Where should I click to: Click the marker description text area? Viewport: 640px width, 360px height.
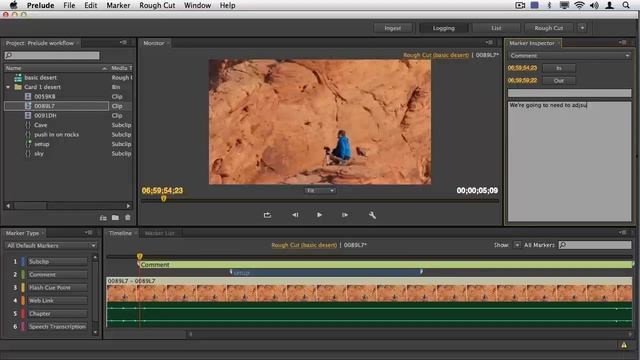coord(569,161)
